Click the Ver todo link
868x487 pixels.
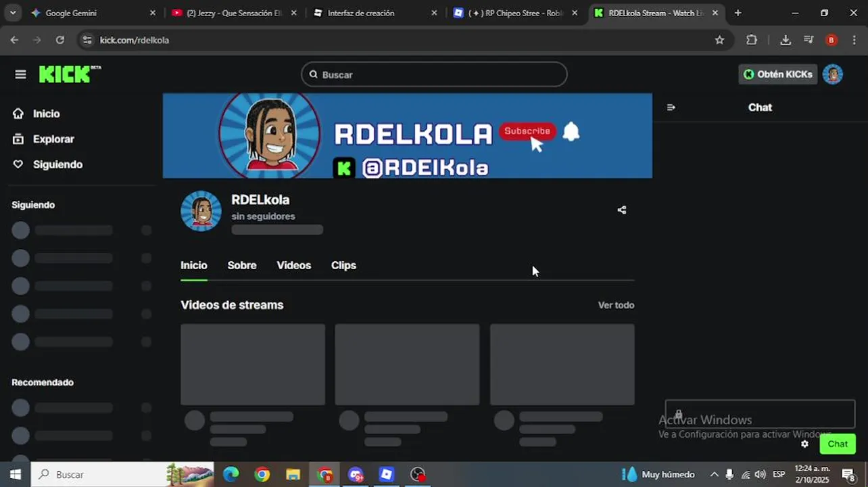[x=616, y=305]
